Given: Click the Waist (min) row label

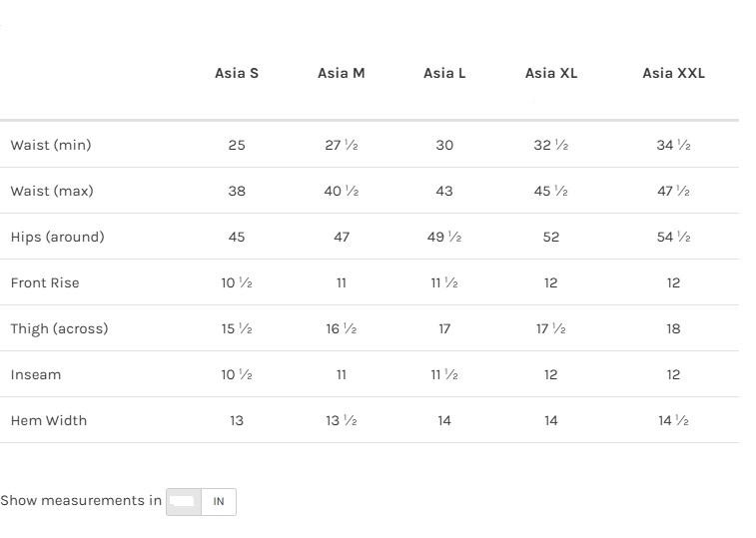Looking at the screenshot, I should [x=51, y=145].
